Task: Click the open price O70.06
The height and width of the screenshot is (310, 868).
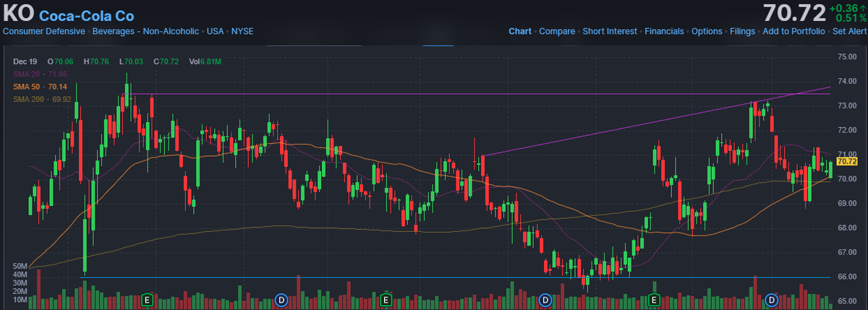Action: 61,62
